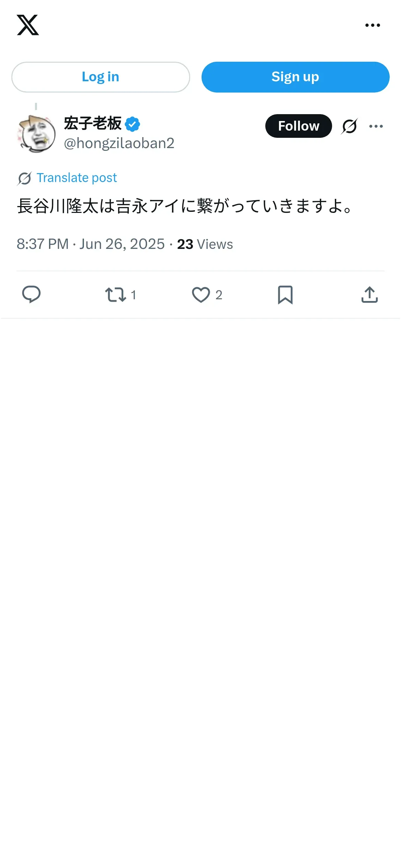Reply using the speech bubble icon

pos(31,294)
